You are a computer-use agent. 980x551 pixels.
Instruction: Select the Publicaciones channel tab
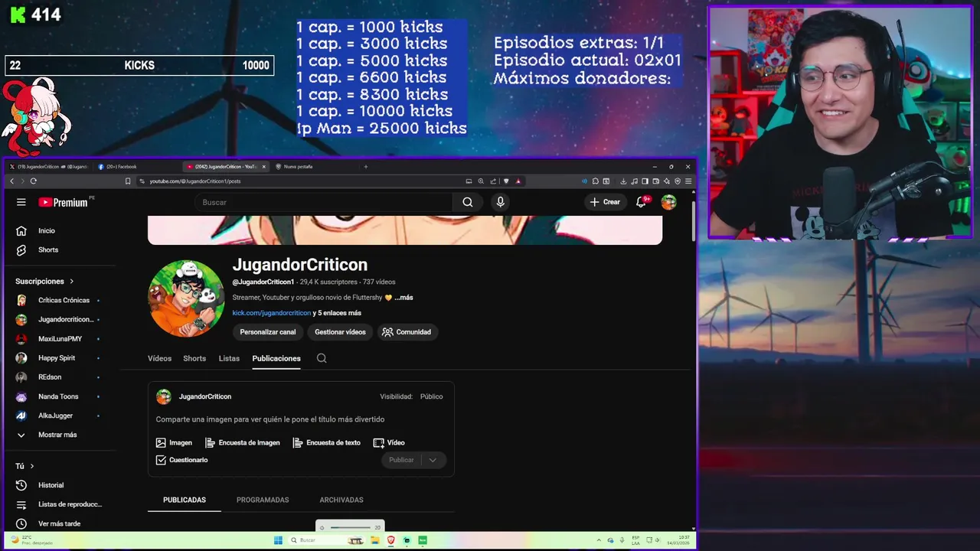(276, 358)
